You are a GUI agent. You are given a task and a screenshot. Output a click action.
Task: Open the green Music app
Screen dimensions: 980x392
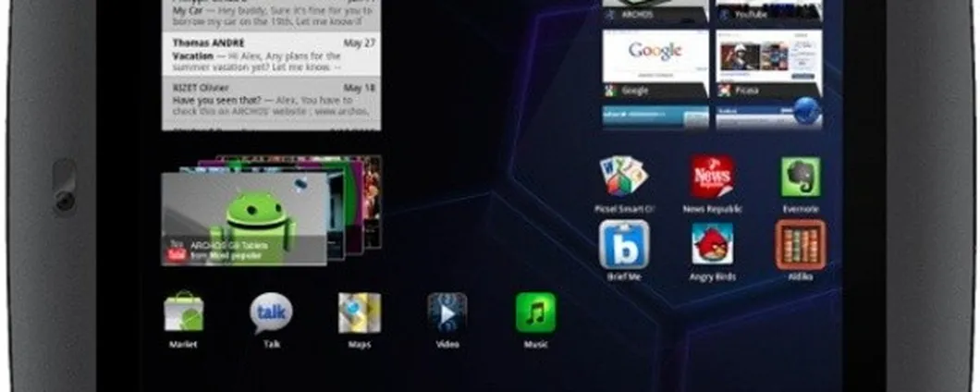(x=535, y=312)
